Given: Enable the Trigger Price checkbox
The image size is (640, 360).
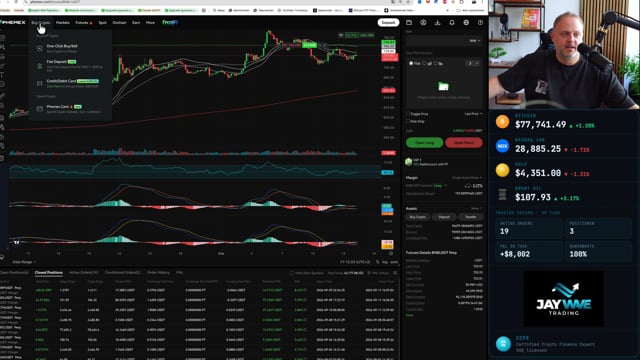Looking at the screenshot, I should [408, 114].
